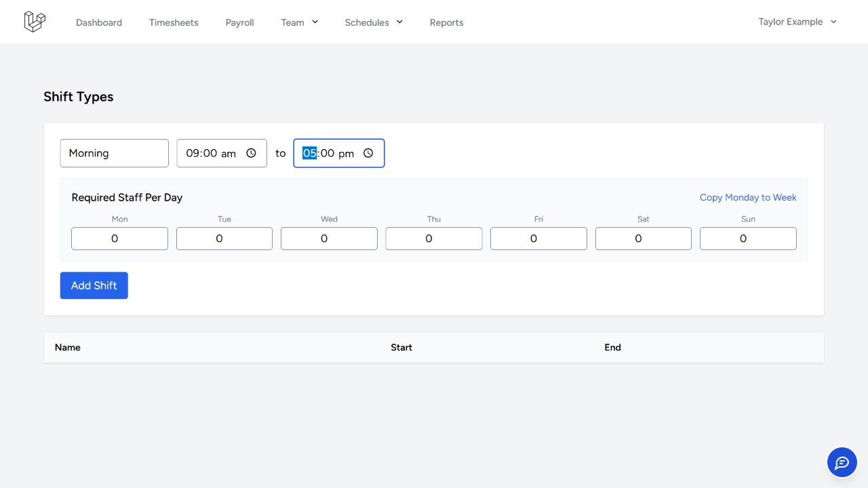Open the clock picker for start time
Screen dimensions: 868x488
(x=251, y=153)
